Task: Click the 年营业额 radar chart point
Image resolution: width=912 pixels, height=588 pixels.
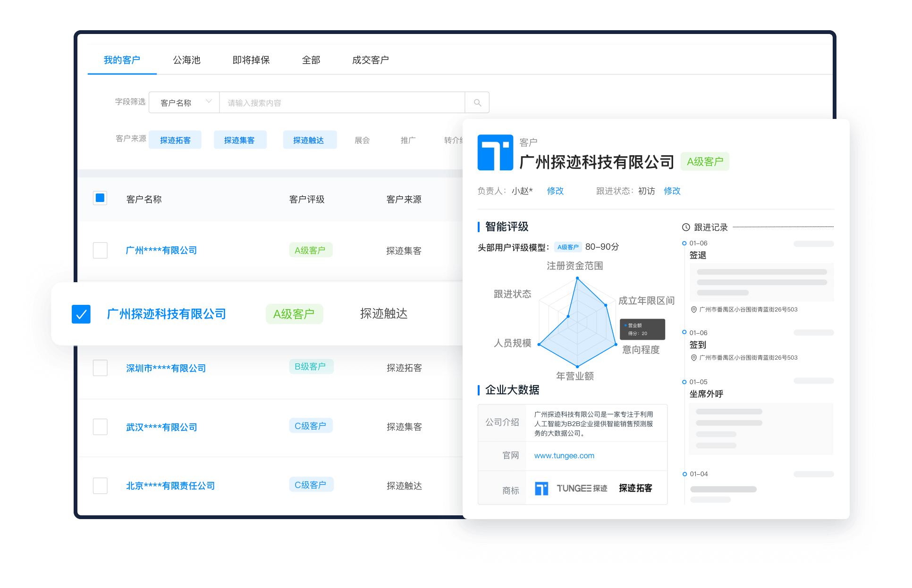Action: point(577,366)
